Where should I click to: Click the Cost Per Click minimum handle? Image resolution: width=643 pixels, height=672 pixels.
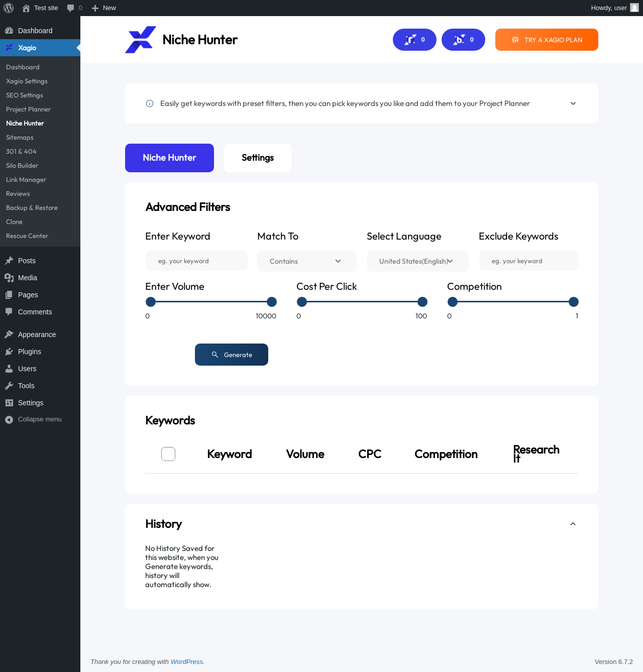click(302, 302)
